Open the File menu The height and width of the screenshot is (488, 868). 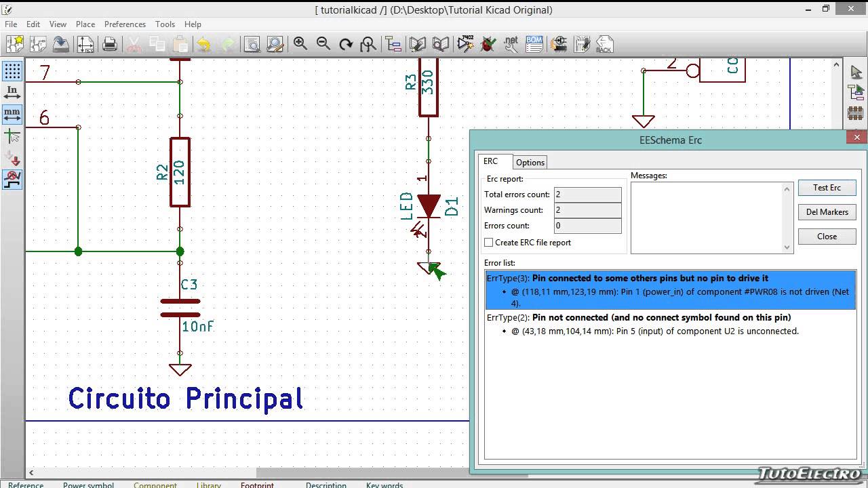[x=11, y=24]
